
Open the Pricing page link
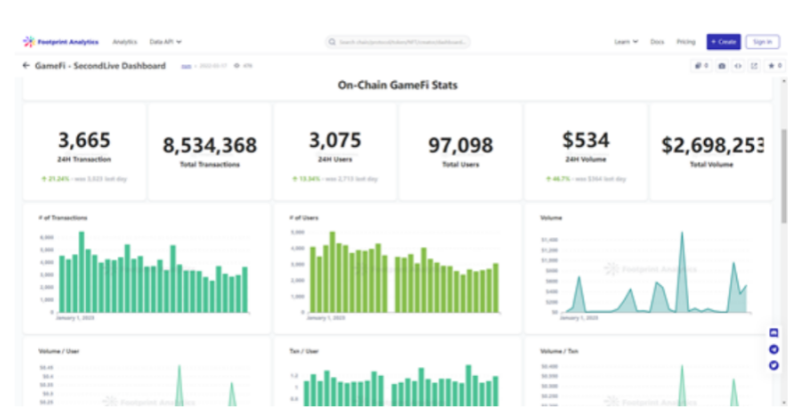pyautogui.click(x=686, y=42)
